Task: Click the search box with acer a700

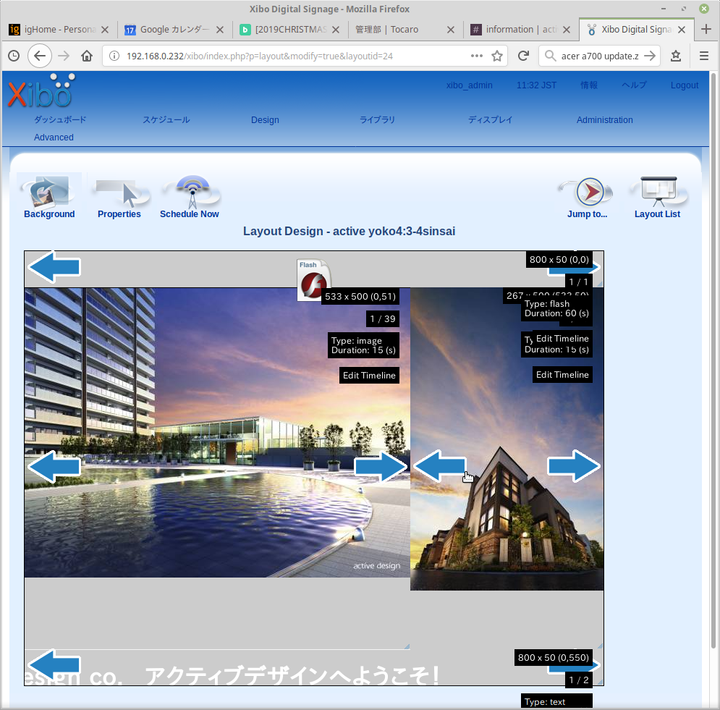Action: (597, 56)
